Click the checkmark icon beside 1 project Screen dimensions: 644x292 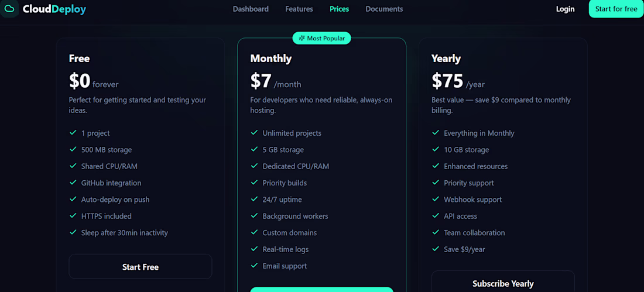point(73,133)
